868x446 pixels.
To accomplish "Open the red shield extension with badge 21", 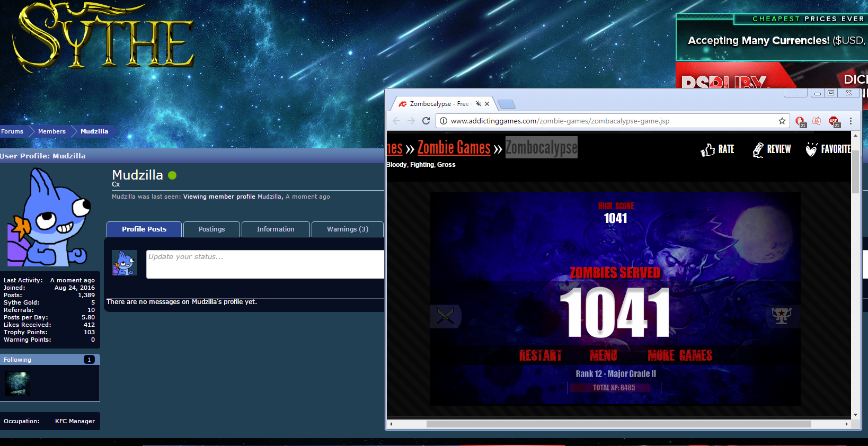I will (x=800, y=121).
